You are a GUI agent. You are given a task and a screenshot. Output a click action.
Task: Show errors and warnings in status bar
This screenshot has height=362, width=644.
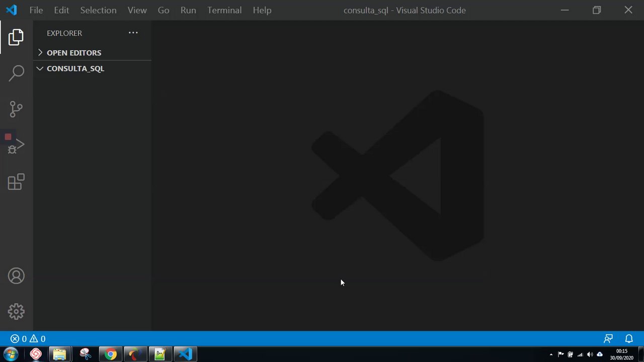point(28,339)
